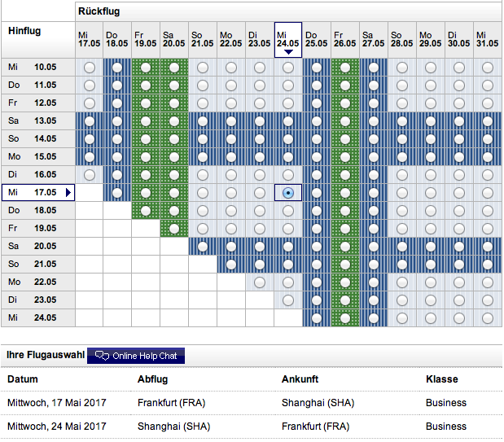Select outbound Sa 13.05, return Sa 20.05
This screenshot has width=504, height=442.
tap(174, 120)
